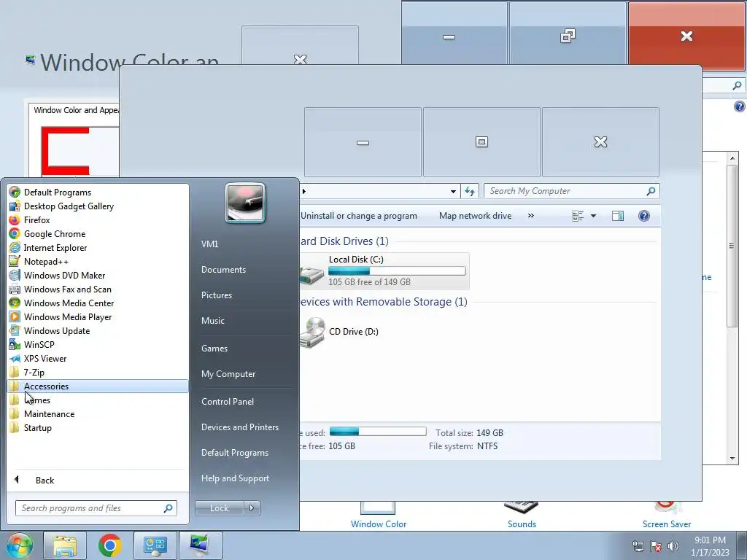Open Help and Support

(x=236, y=478)
